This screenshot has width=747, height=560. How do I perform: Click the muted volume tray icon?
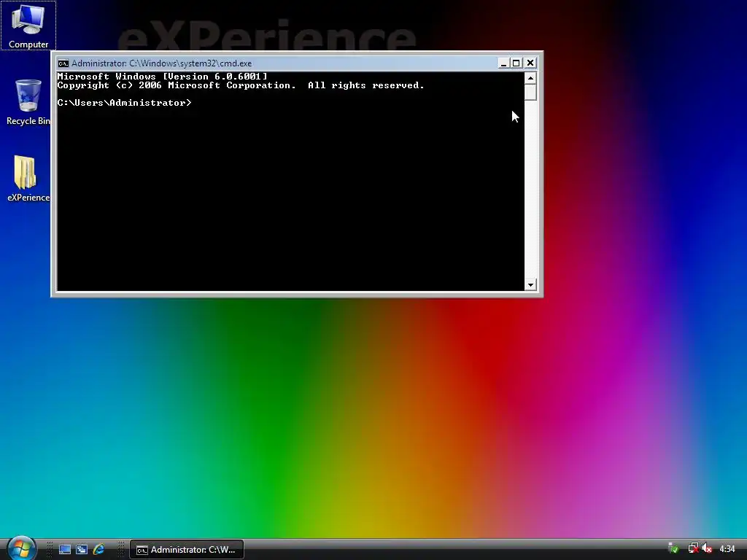pos(707,549)
